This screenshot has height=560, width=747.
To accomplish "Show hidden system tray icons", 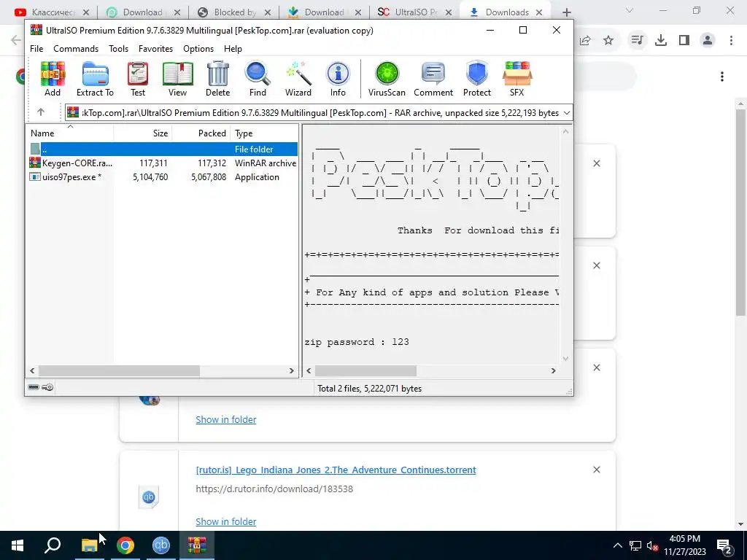I will pos(617,545).
